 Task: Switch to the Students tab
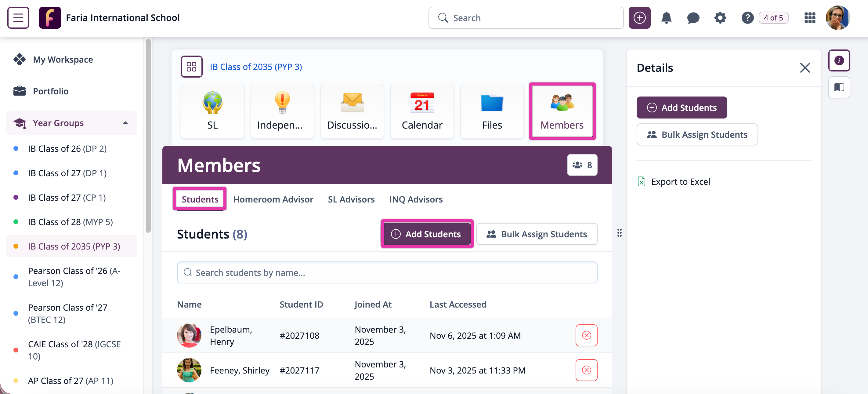tap(200, 199)
